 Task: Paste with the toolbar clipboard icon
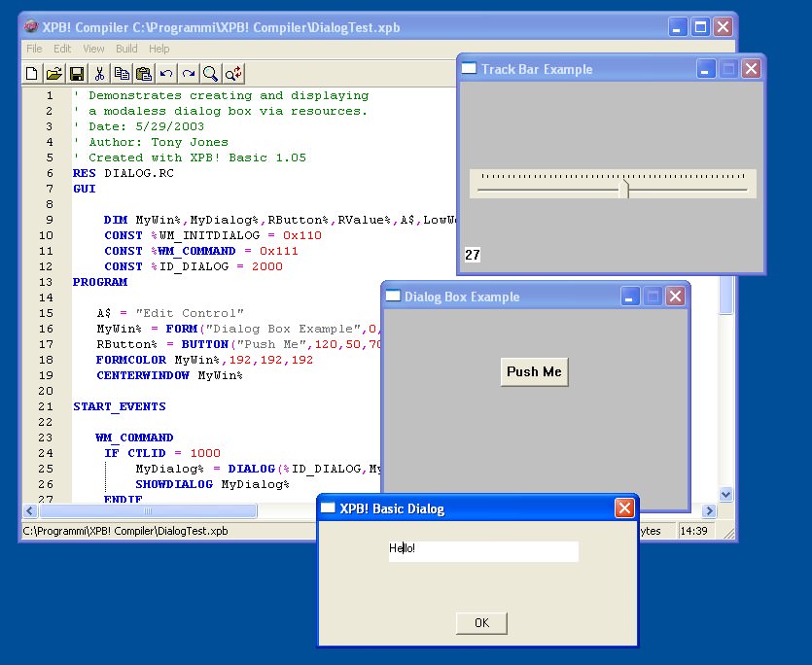pos(144,74)
